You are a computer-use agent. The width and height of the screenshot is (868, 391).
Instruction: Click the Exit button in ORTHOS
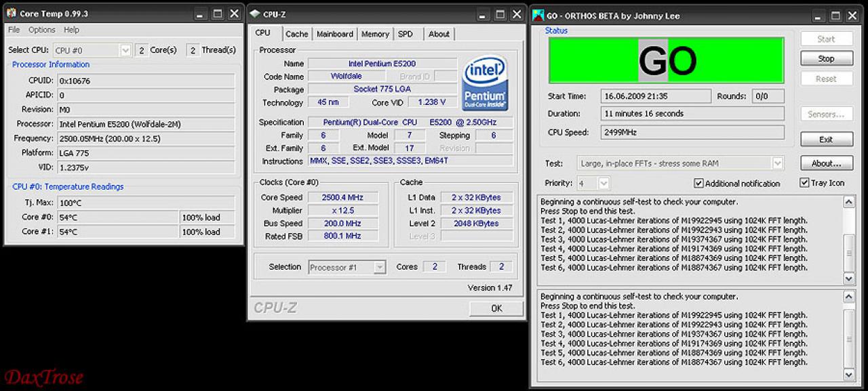pos(826,139)
